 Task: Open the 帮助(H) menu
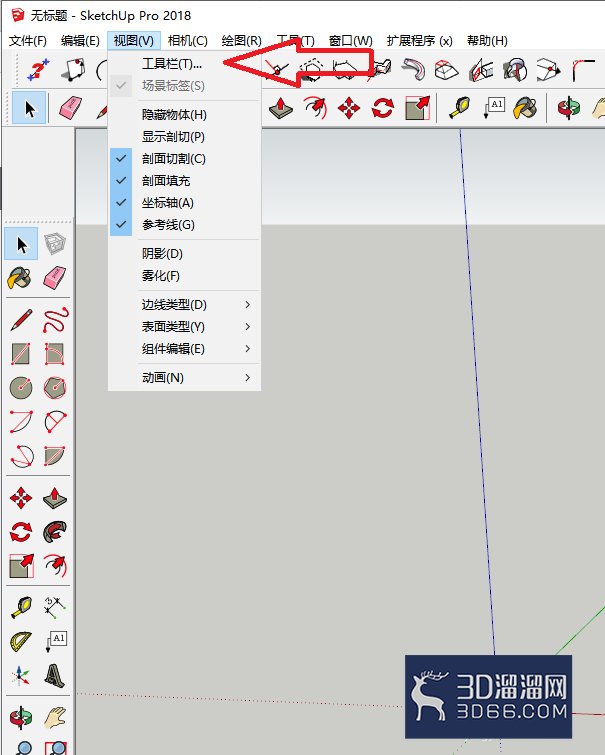coord(487,40)
